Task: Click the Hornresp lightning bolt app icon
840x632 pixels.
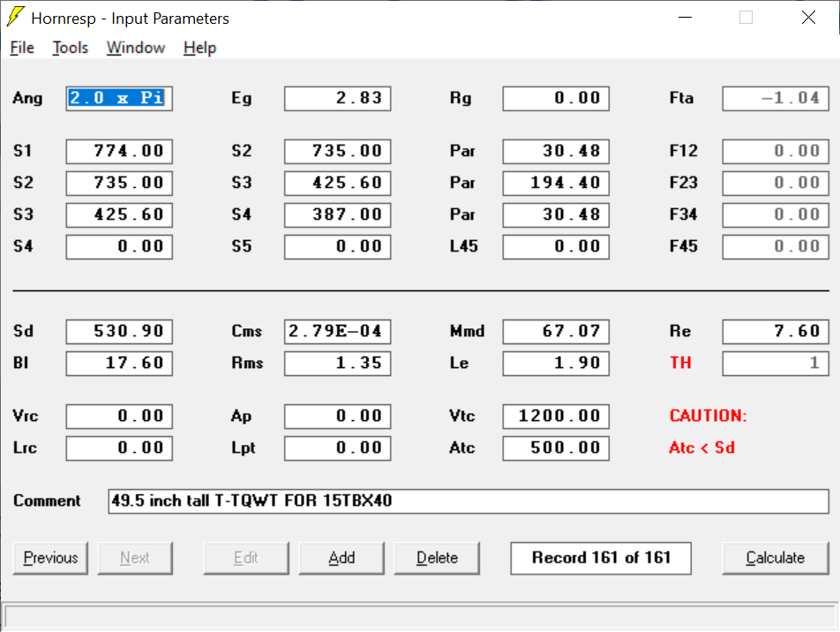Action: pyautogui.click(x=16, y=17)
